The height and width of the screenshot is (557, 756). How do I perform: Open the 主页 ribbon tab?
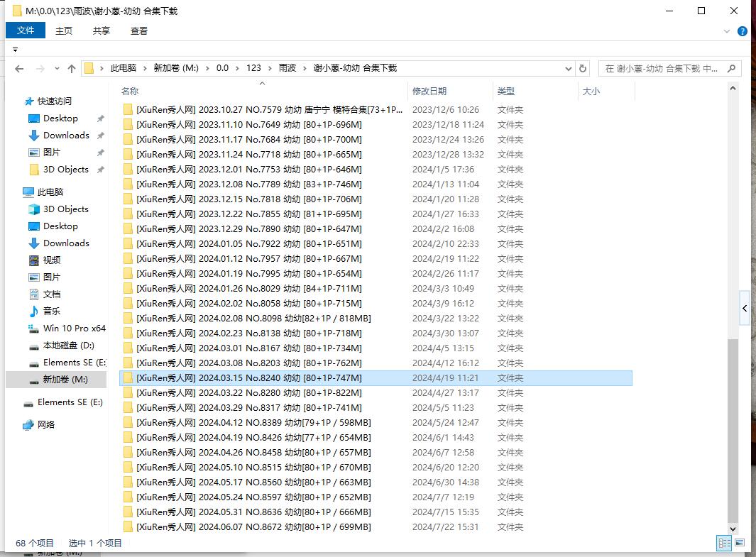coord(64,31)
